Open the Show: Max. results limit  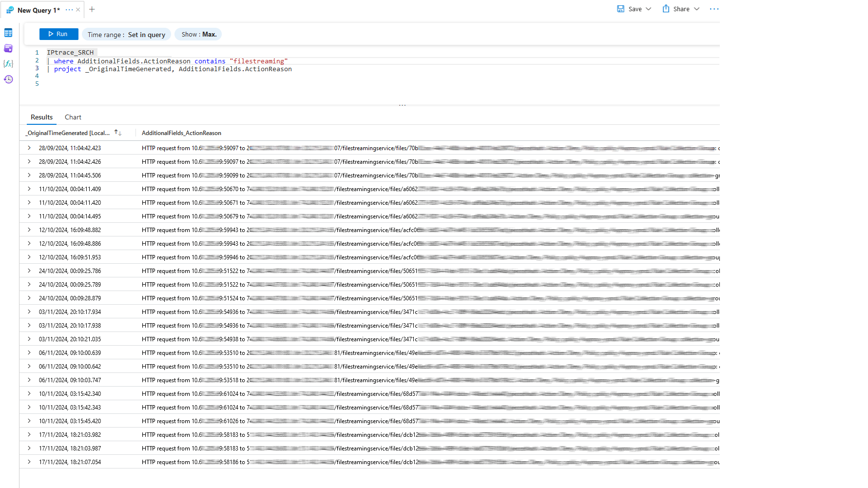[198, 34]
